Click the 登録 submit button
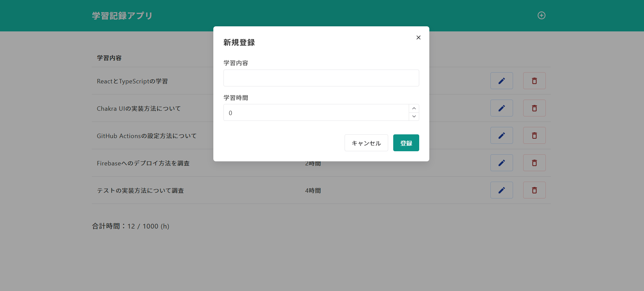The width and height of the screenshot is (644, 291). point(406,143)
